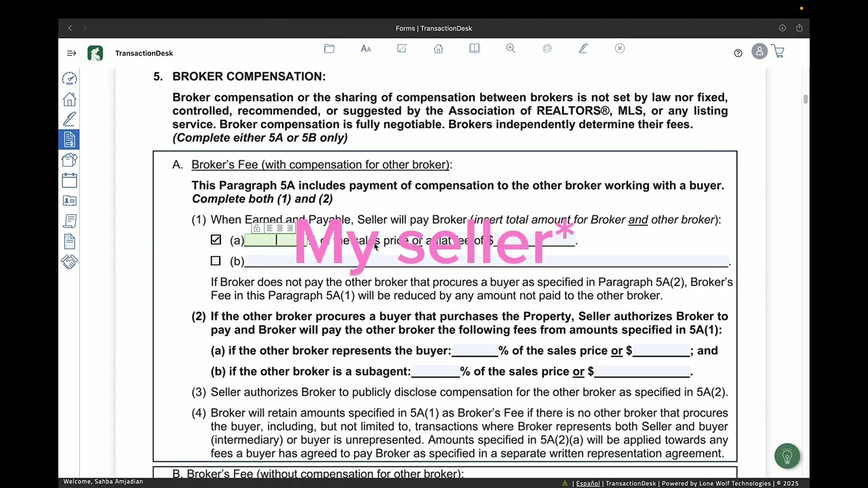Click 'Powered by Lone Wolf Technologies' footer text
868x488 pixels.
click(x=716, y=483)
